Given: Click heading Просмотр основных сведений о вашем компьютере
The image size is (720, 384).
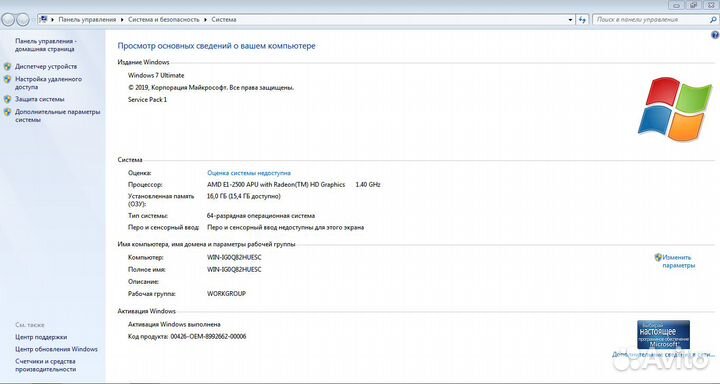Looking at the screenshot, I should pyautogui.click(x=216, y=46).
